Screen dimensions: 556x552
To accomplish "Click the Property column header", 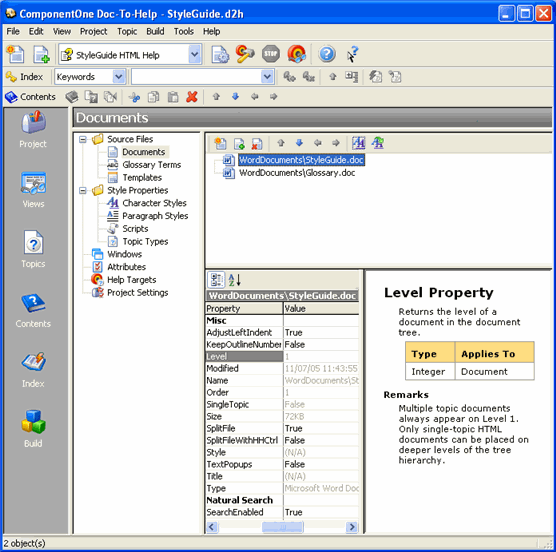I will (244, 308).
